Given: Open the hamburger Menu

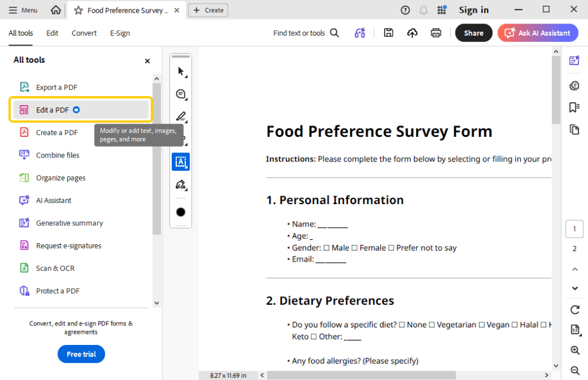Looking at the screenshot, I should (23, 10).
